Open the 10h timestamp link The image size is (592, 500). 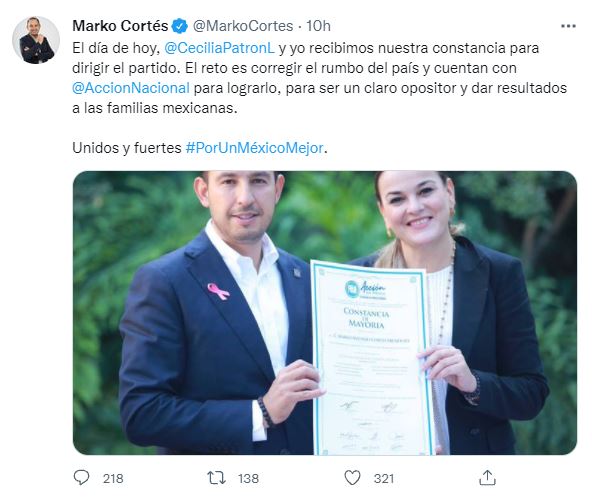point(318,26)
